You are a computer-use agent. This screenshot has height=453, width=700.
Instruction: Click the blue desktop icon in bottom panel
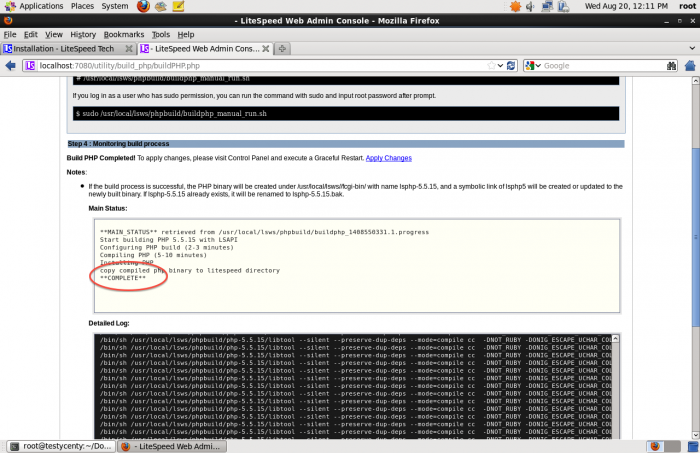[x=692, y=446]
